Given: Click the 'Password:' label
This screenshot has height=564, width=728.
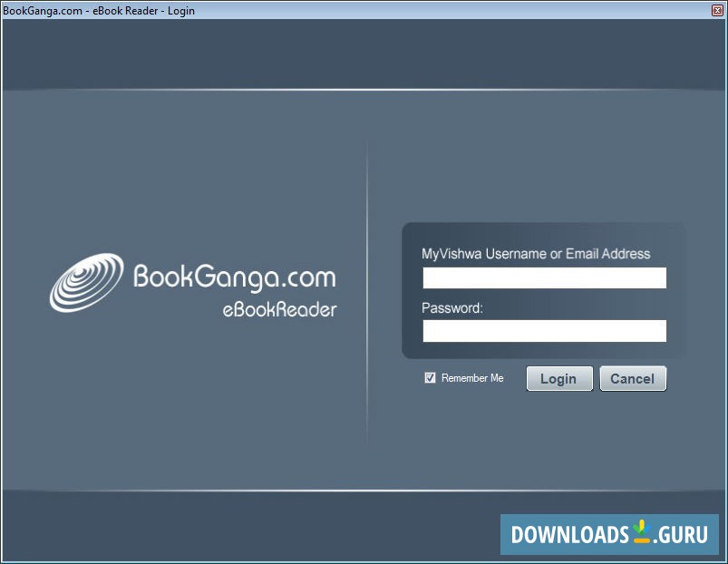Looking at the screenshot, I should tap(452, 308).
